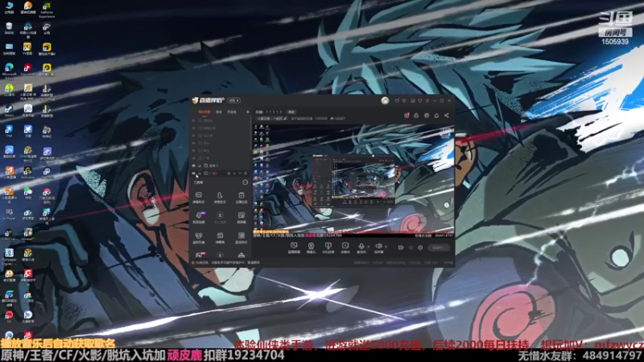This screenshot has height=362, width=644.
Task: Toggle the eye icon of the orange selected source
Action: [x=193, y=173]
